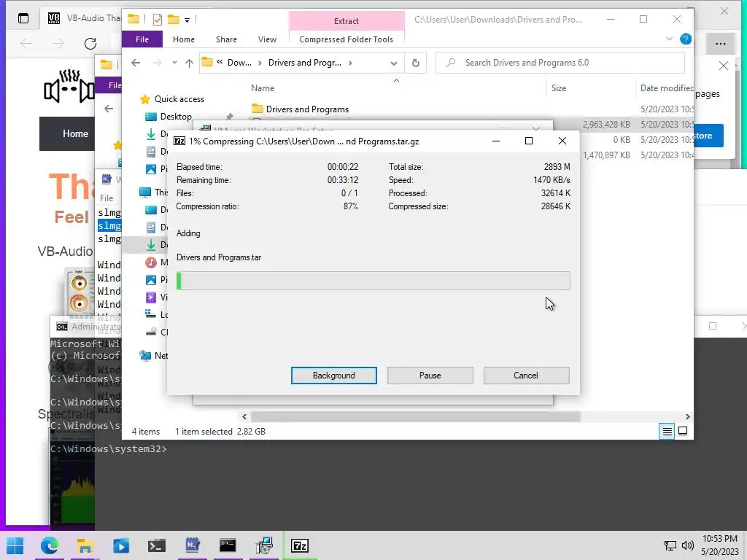Send 7-Zip compression to Background
The height and width of the screenshot is (560, 747).
[333, 376]
